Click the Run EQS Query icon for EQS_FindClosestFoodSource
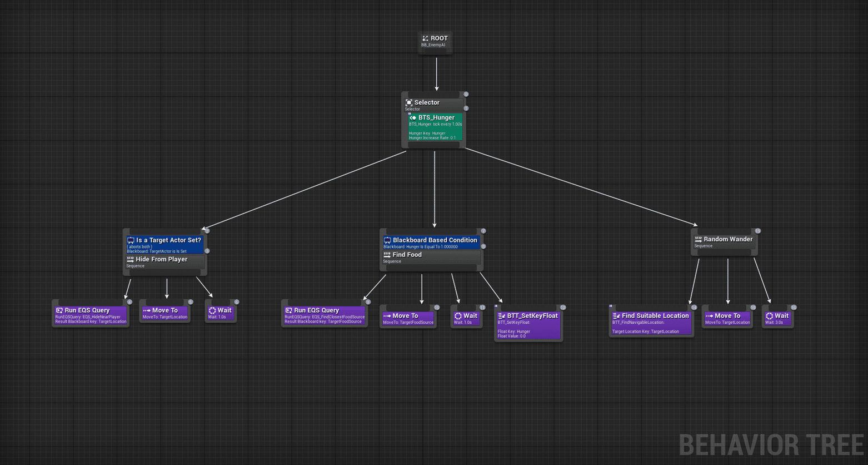868x465 pixels. tap(288, 310)
